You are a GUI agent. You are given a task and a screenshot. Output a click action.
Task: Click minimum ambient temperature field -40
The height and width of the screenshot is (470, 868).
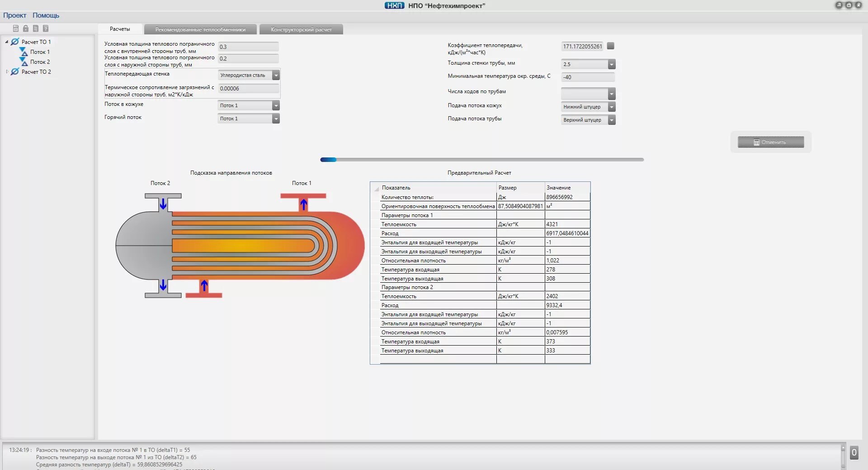(588, 77)
